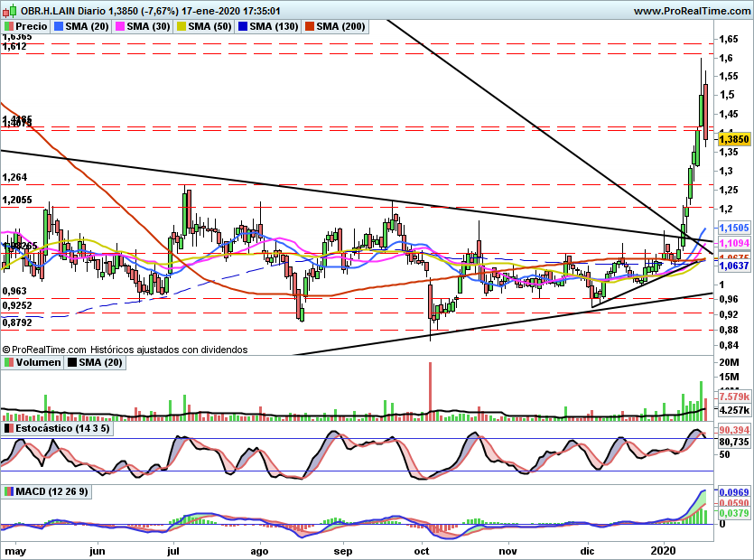The width and height of the screenshot is (754, 560).
Task: Open the MACD (12 26 9) panel label
Action: [51, 491]
